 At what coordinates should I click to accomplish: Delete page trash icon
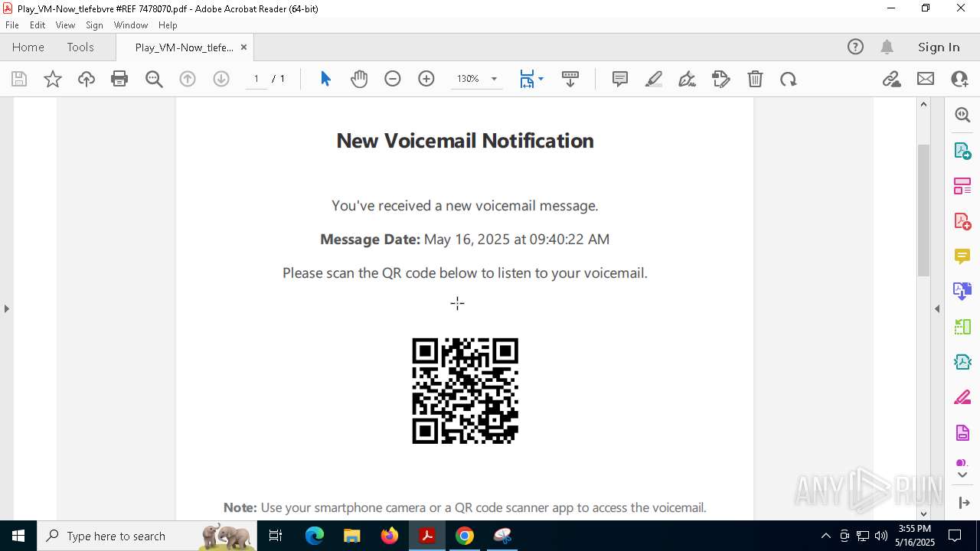point(755,79)
